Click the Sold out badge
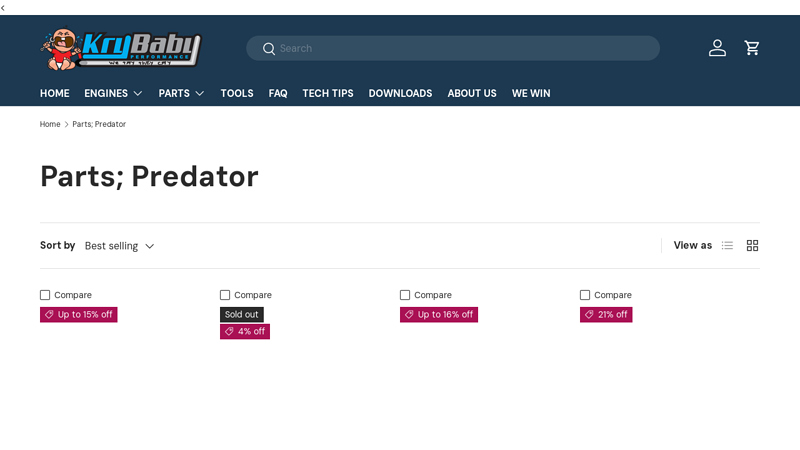Image resolution: width=800 pixels, height=450 pixels. coord(242,314)
